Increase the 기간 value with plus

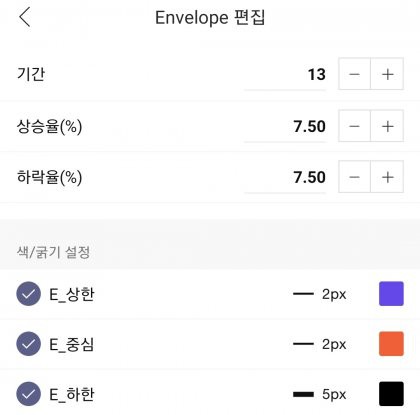coord(387,74)
